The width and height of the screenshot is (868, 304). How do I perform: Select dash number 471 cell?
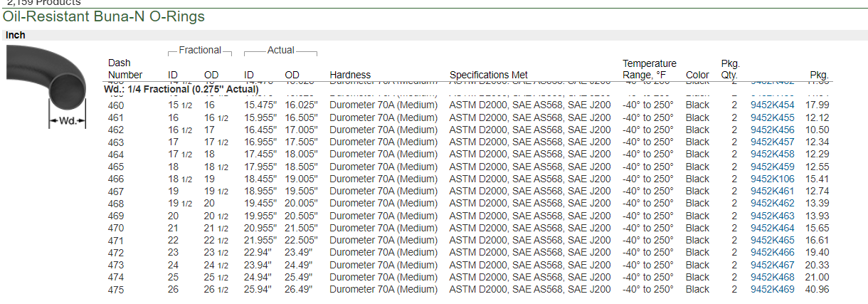coord(116,241)
